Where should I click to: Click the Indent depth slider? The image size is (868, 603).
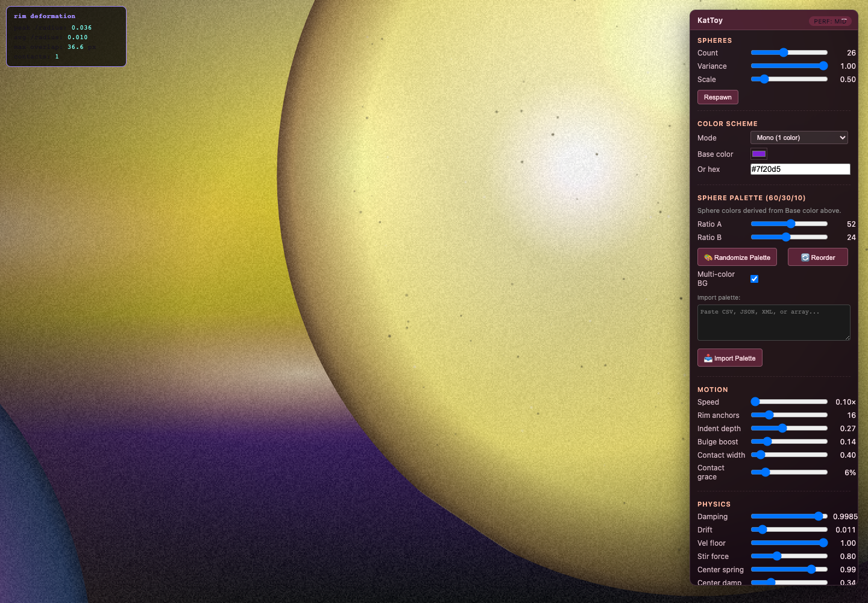(x=789, y=428)
